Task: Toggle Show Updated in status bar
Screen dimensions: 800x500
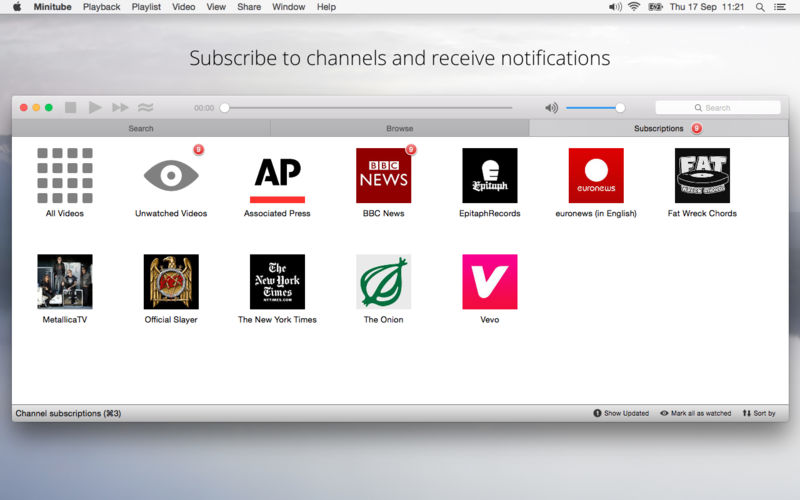Action: (621, 413)
